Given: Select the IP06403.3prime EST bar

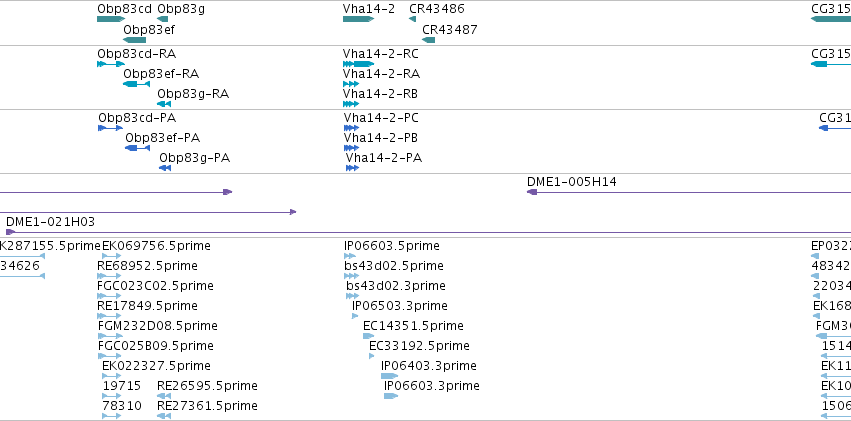Looking at the screenshot, I should (x=389, y=376).
